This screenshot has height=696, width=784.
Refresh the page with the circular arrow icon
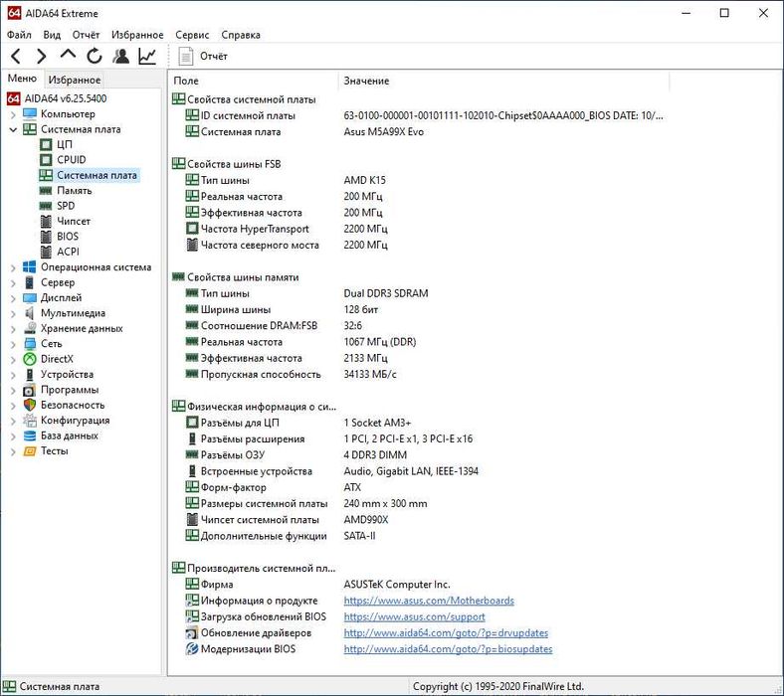[x=95, y=56]
